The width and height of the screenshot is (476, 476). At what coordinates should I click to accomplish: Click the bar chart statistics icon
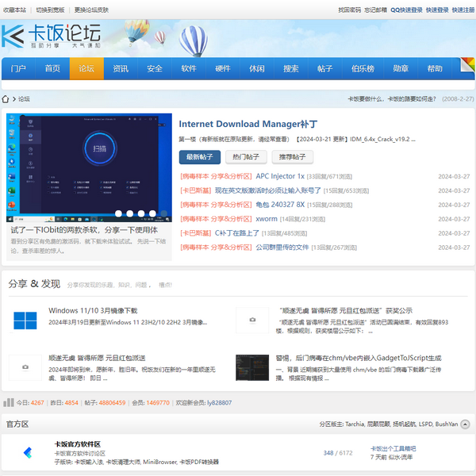pos(8,402)
